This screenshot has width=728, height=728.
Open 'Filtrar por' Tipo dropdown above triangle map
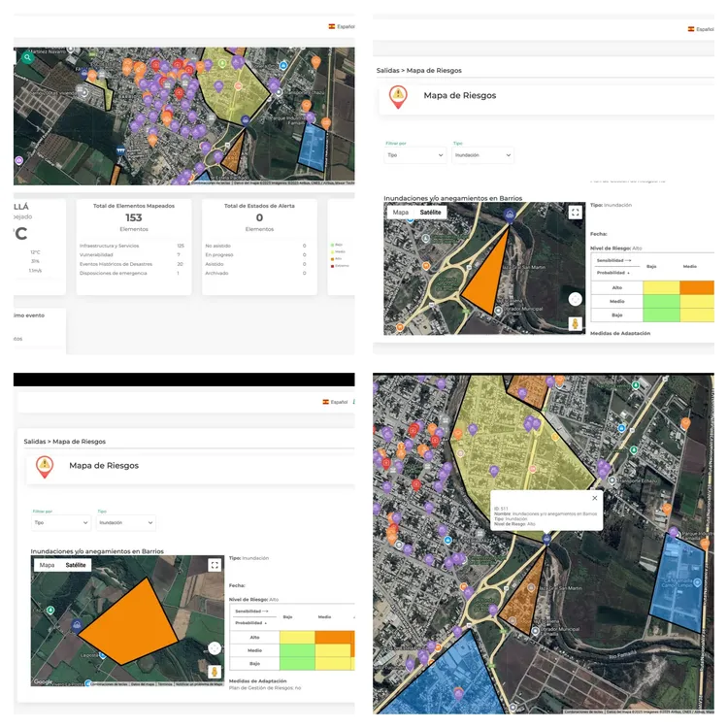[415, 154]
